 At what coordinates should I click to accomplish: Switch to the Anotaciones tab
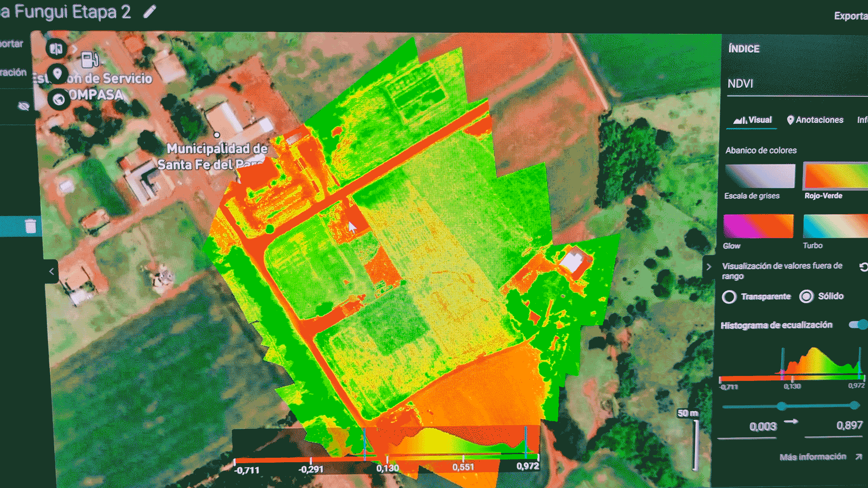815,120
